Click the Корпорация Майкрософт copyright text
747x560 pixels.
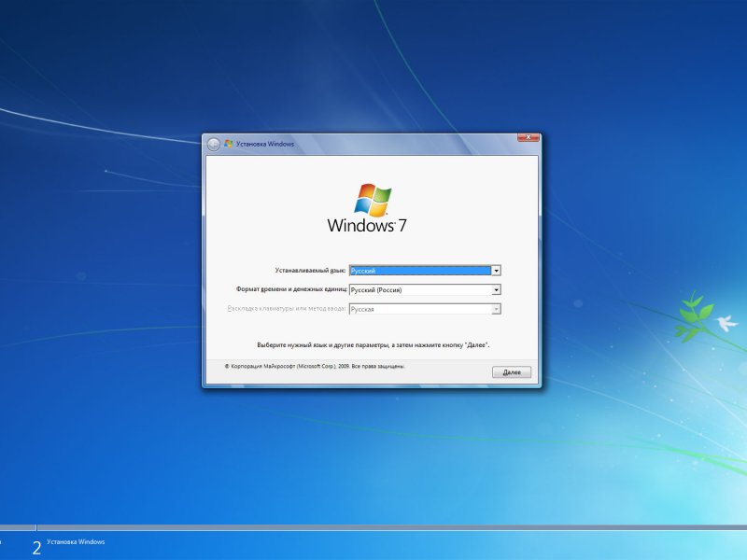coord(315,366)
